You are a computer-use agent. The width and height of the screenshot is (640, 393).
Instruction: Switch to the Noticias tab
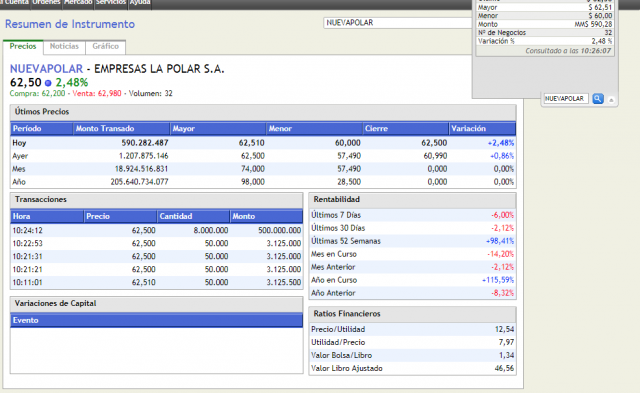64,47
